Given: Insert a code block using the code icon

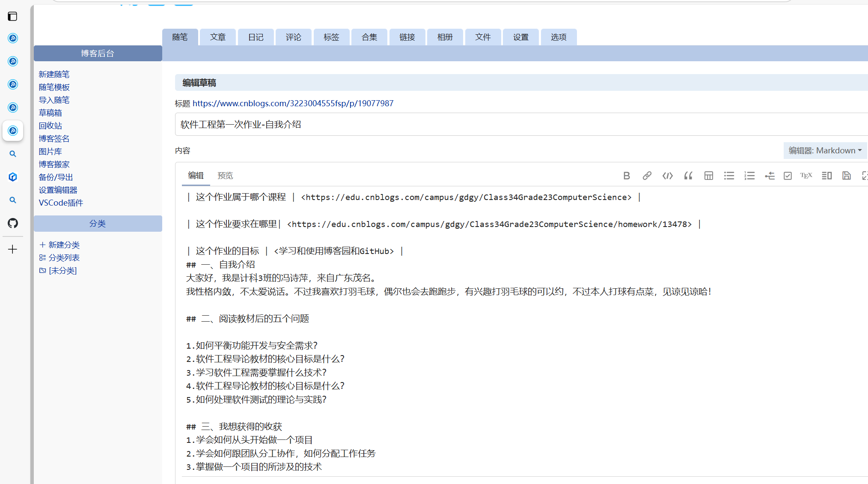Looking at the screenshot, I should pos(667,176).
